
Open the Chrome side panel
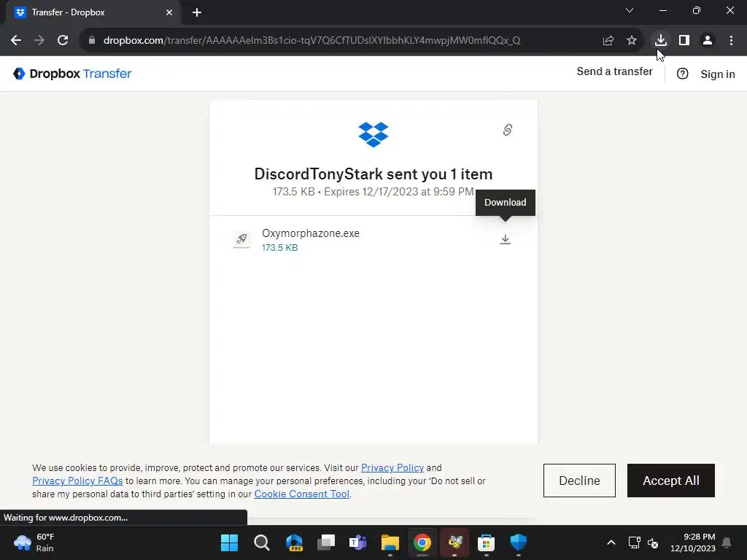click(x=684, y=41)
